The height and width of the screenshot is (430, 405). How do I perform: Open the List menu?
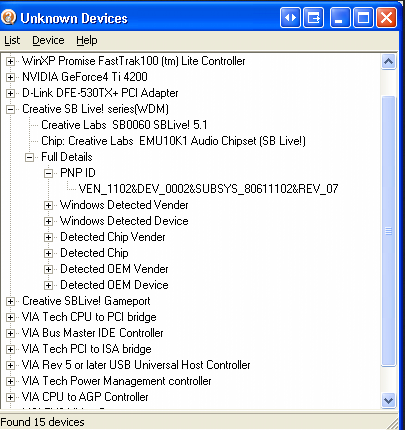pyautogui.click(x=12, y=40)
